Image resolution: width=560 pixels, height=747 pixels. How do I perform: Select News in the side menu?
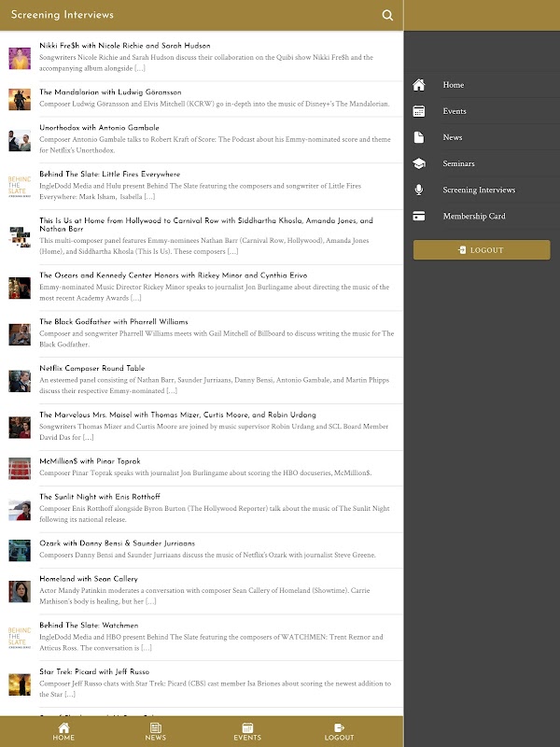[x=482, y=137]
